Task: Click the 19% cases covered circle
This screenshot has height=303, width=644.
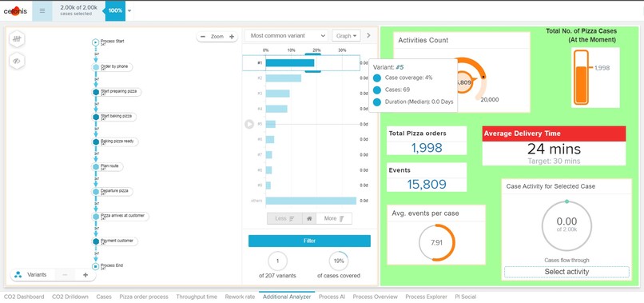Action: click(x=339, y=261)
